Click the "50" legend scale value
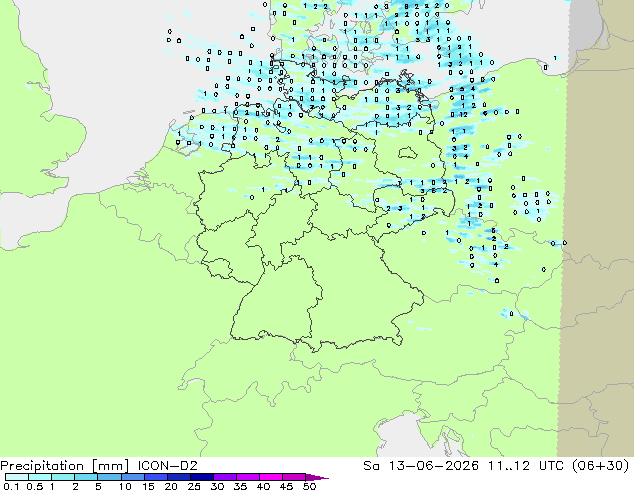This screenshot has height=490, width=634. (309, 486)
